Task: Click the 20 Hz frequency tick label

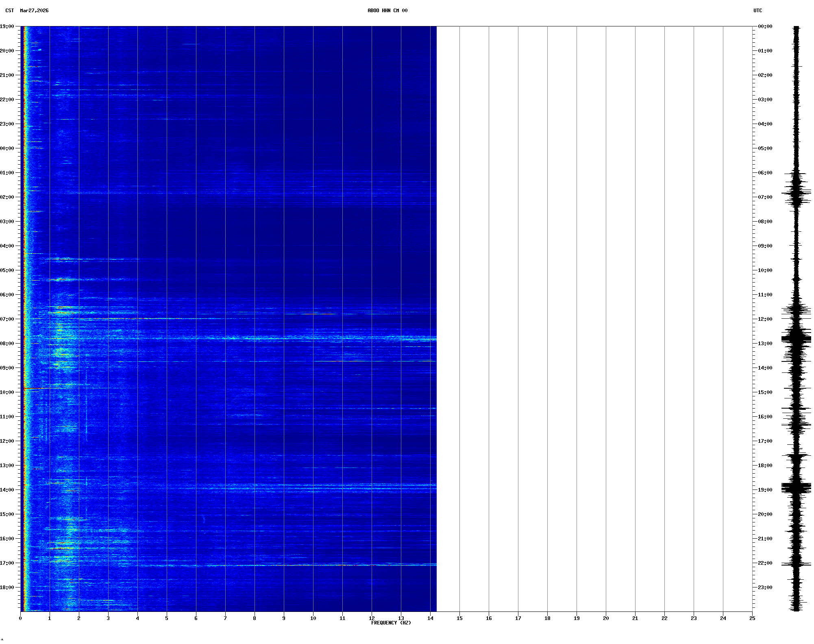Action: (606, 618)
